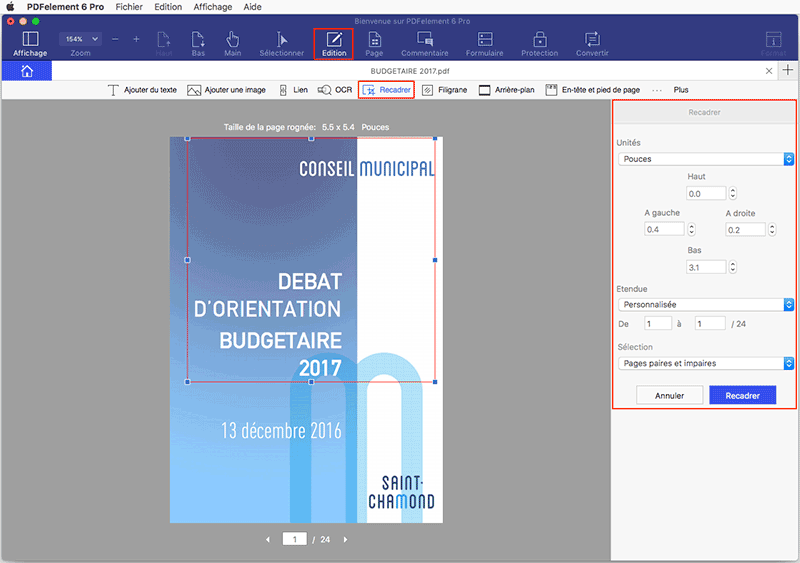Add a new tab with plus
This screenshot has width=800, height=563.
788,70
